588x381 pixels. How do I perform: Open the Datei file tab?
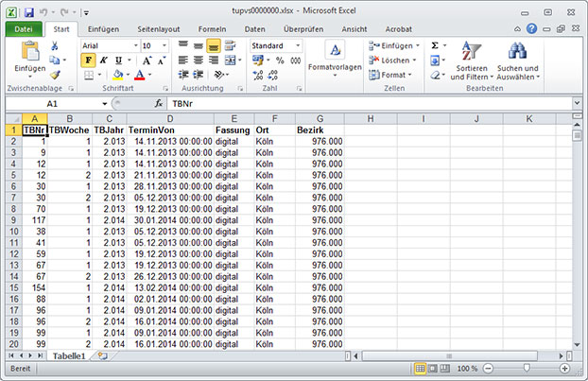pyautogui.click(x=25, y=29)
